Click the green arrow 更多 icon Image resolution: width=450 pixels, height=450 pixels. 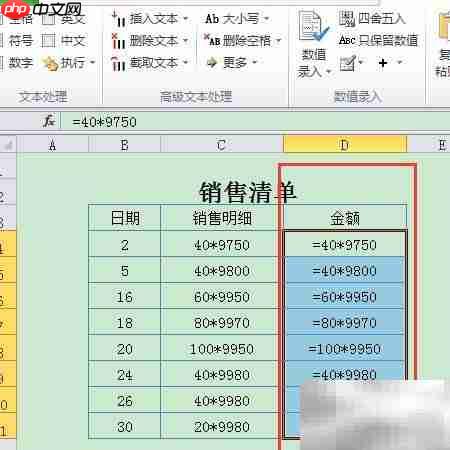(212, 62)
